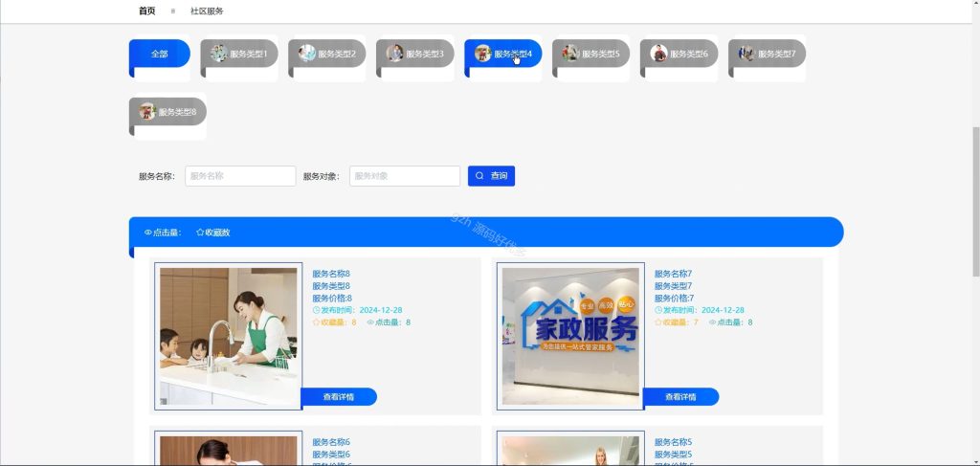Filter by 服务类型2 tab
Image resolution: width=980 pixels, height=466 pixels.
pos(327,54)
